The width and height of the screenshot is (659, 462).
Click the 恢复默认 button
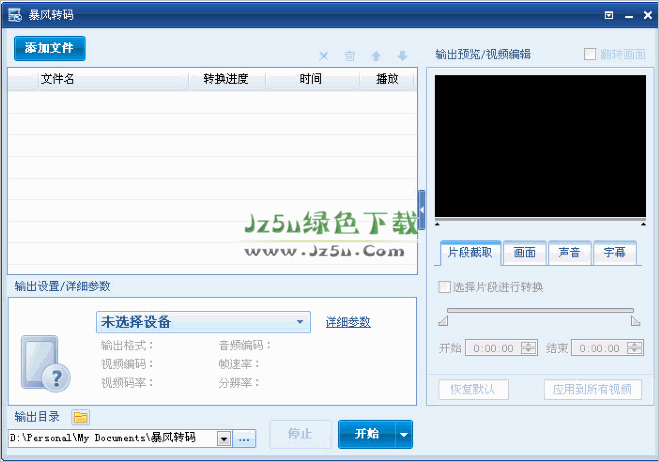coord(473,390)
